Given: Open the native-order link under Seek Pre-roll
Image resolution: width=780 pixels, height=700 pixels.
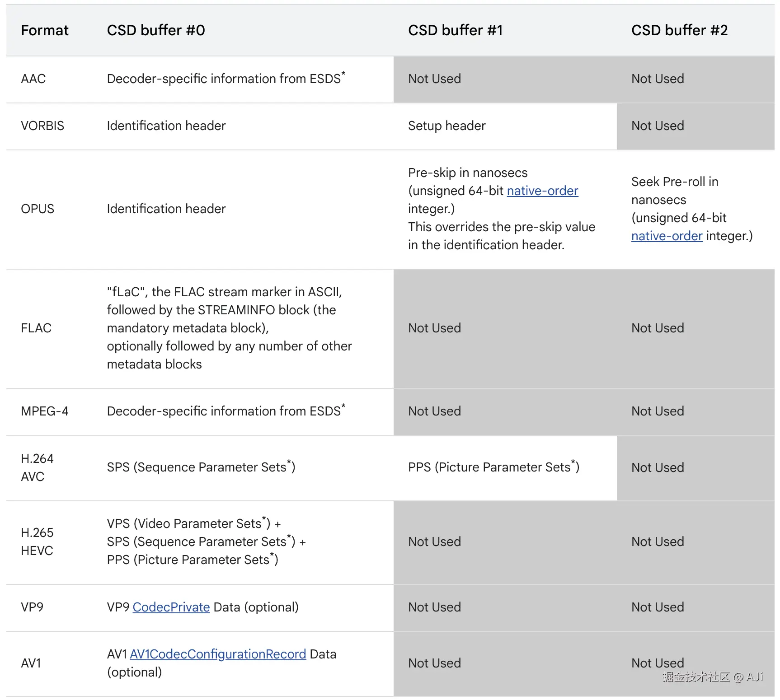Looking at the screenshot, I should tap(667, 236).
